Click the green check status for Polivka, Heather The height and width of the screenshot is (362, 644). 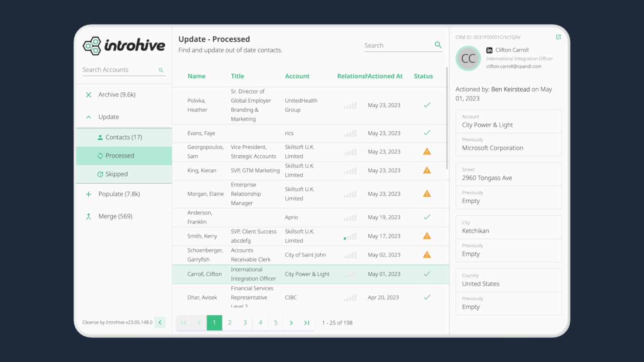(427, 105)
